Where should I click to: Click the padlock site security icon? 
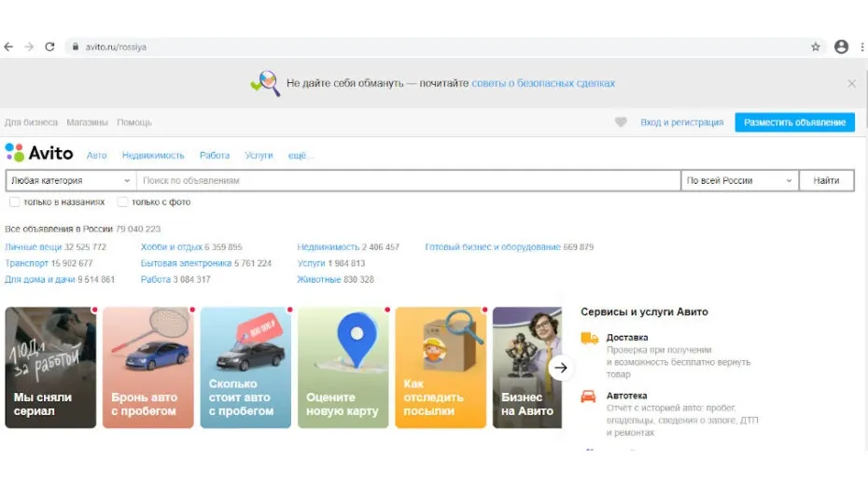[x=76, y=47]
